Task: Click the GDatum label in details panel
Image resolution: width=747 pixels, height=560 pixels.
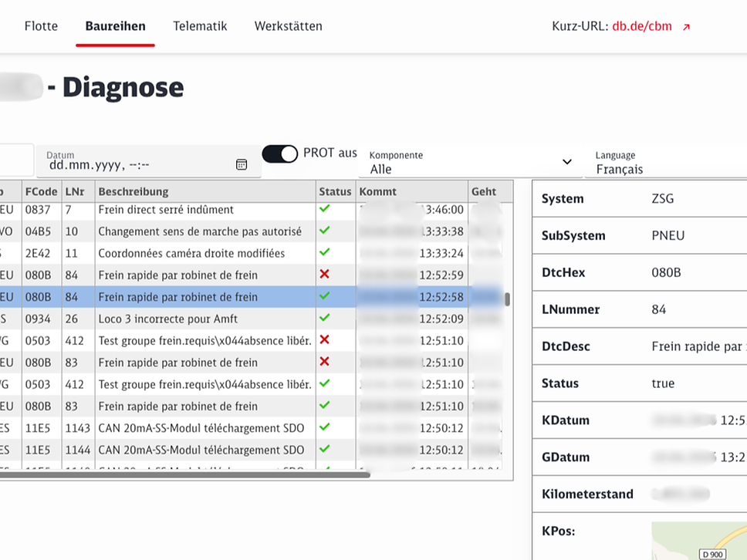Action: click(x=566, y=457)
